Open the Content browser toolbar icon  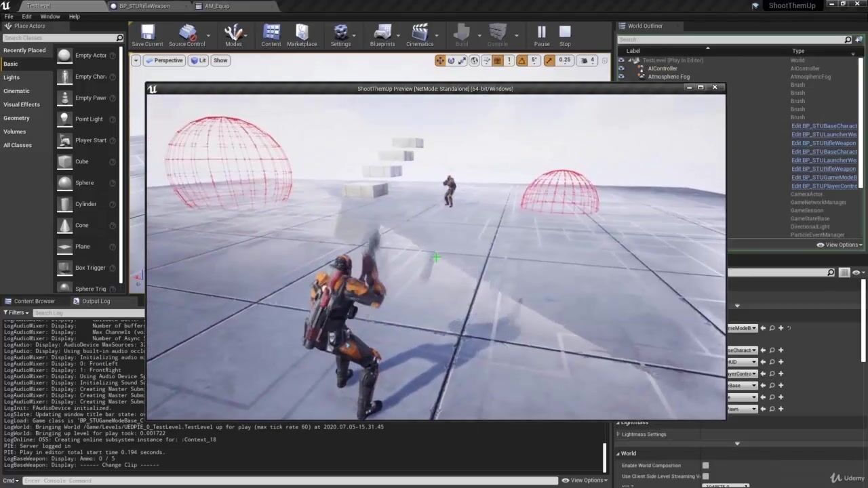(271, 35)
